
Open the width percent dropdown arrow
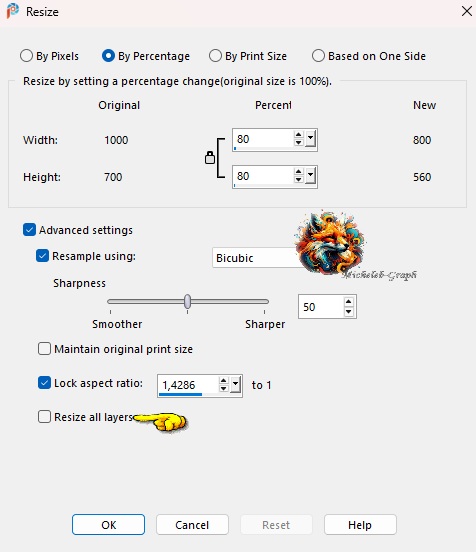pyautogui.click(x=310, y=139)
